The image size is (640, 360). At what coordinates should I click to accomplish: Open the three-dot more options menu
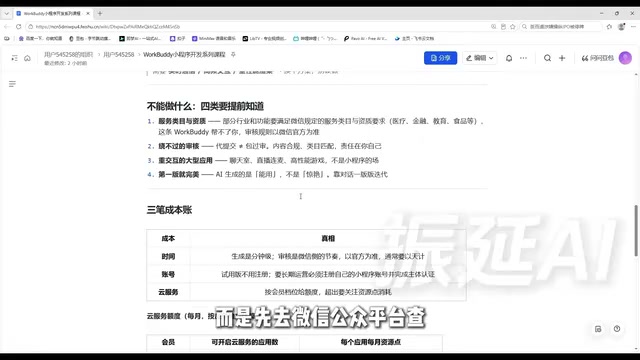pos(523,58)
